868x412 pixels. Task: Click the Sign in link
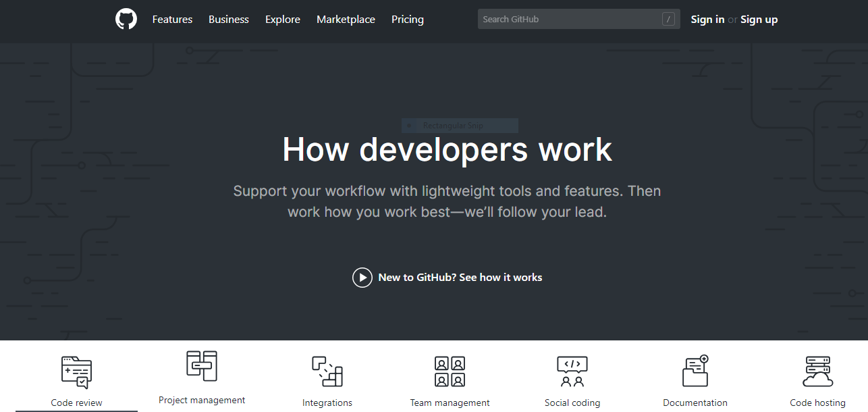[707, 20]
